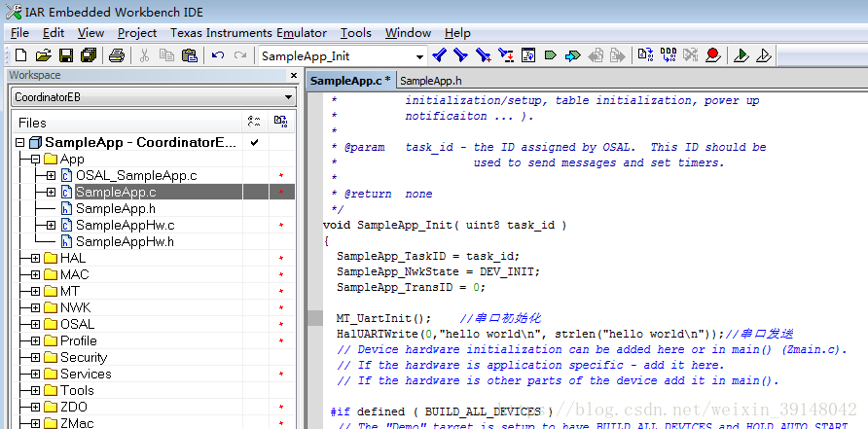Paste from clipboard using paste icon

tap(190, 55)
